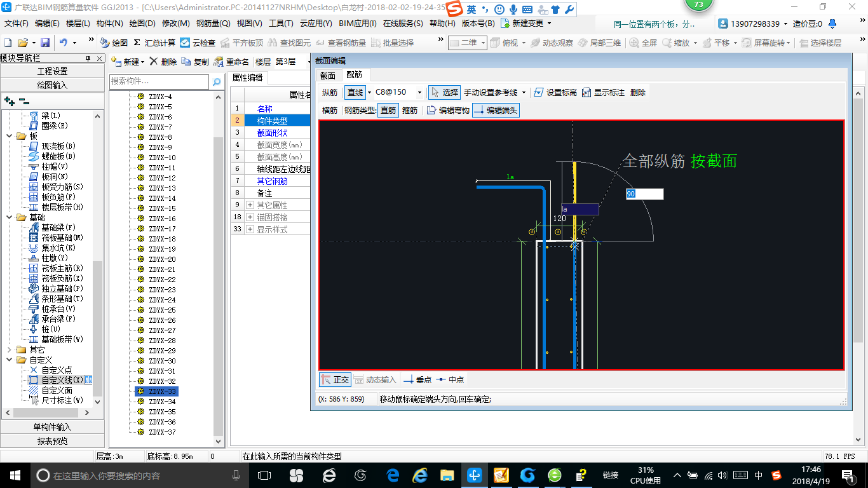
Task: Open 工程设置 in the module navigator
Action: 52,71
